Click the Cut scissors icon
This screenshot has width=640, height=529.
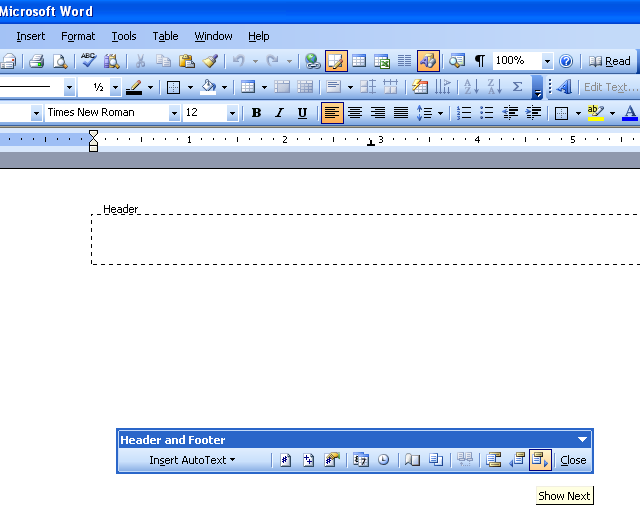140,61
